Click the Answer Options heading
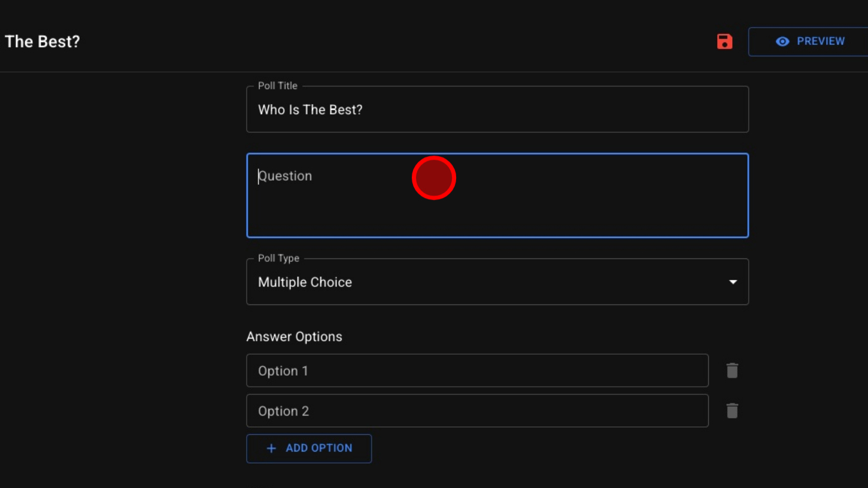Viewport: 868px width, 488px height. [x=294, y=337]
